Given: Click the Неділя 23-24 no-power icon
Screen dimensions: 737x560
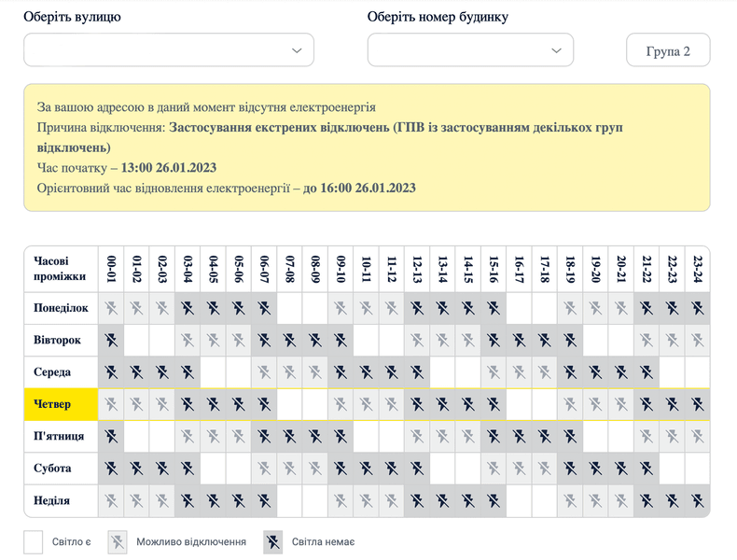Looking at the screenshot, I should [697, 500].
